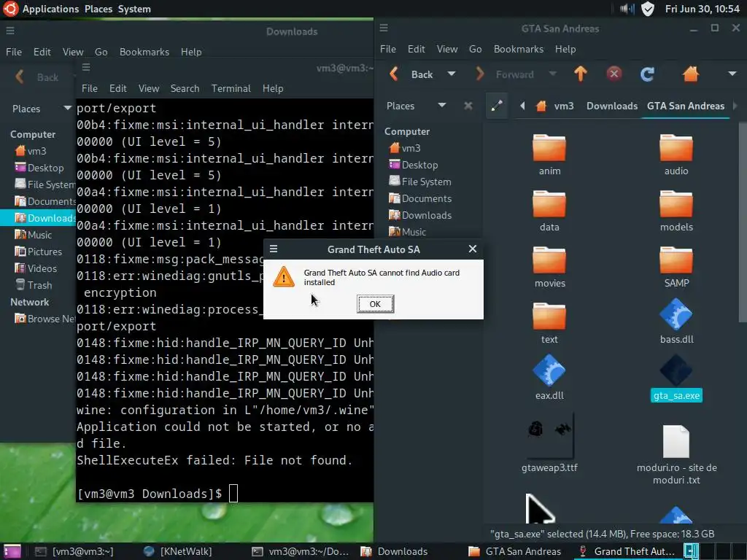Switch to [vm3@vm3:~] terminal in taskbar

point(74,551)
